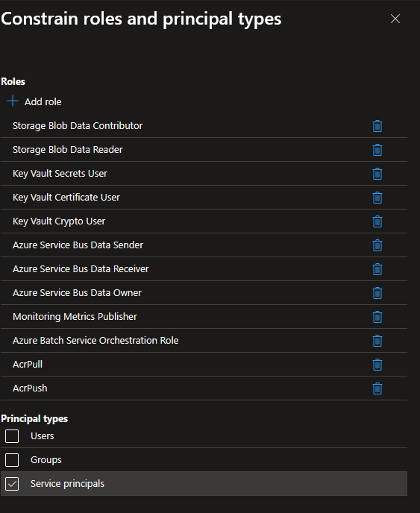
Task: Select Azure Service Bus Data Receiver text
Action: pyautogui.click(x=81, y=269)
